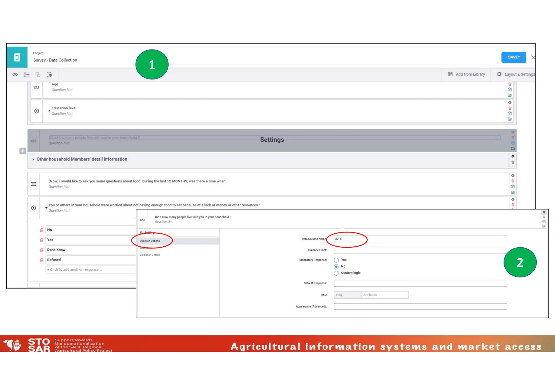Click the form preview eye icon
Screen dimensions: 555x392
15,74
